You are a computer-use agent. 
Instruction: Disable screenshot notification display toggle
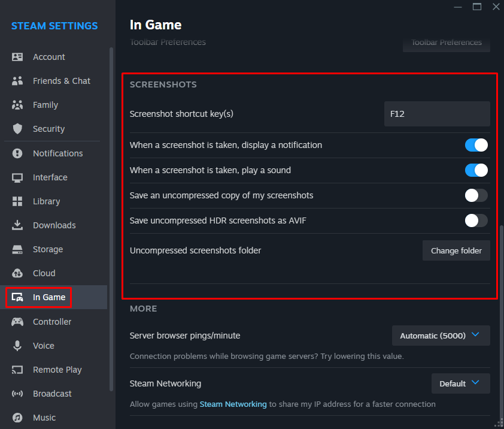tap(476, 145)
